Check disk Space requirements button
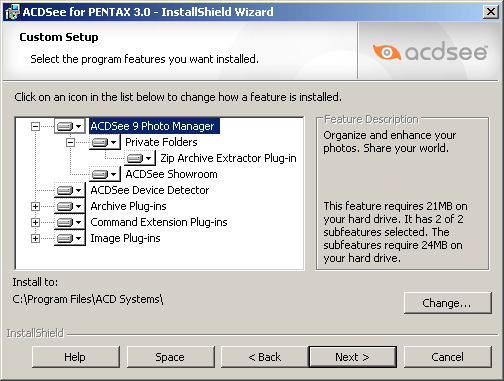Screen dimensions: 504x381 170,357
